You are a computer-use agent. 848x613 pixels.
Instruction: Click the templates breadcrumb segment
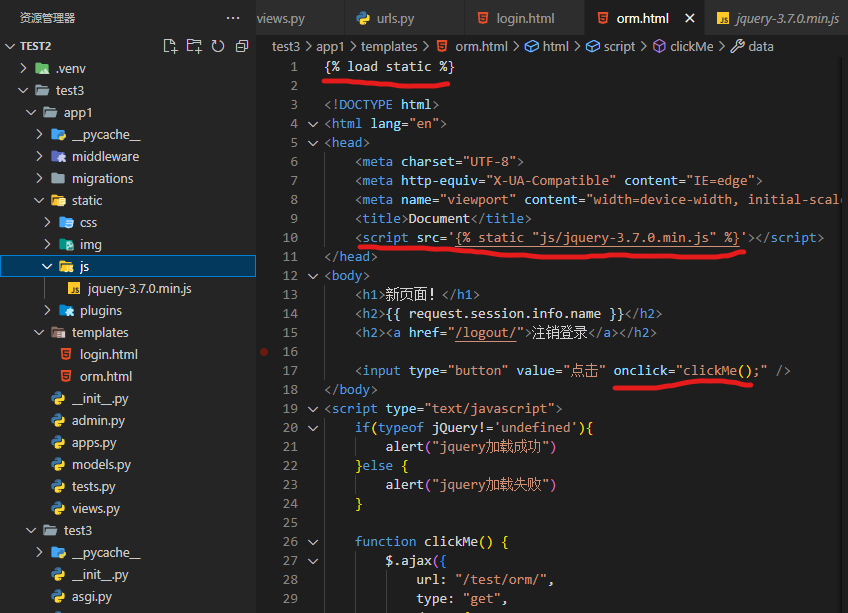(x=389, y=46)
